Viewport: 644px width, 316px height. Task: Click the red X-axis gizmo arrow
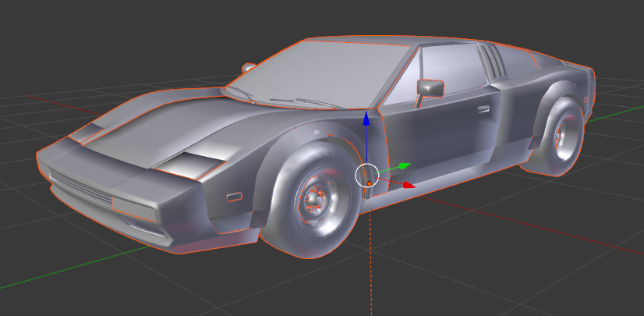coord(408,185)
